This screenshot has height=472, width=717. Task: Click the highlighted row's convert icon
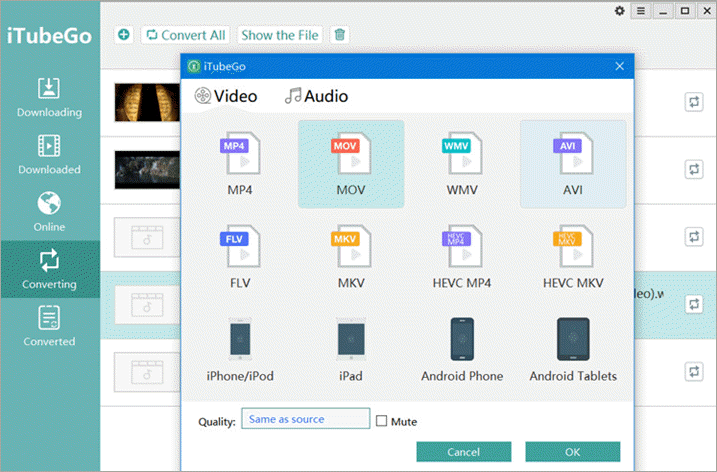[694, 304]
